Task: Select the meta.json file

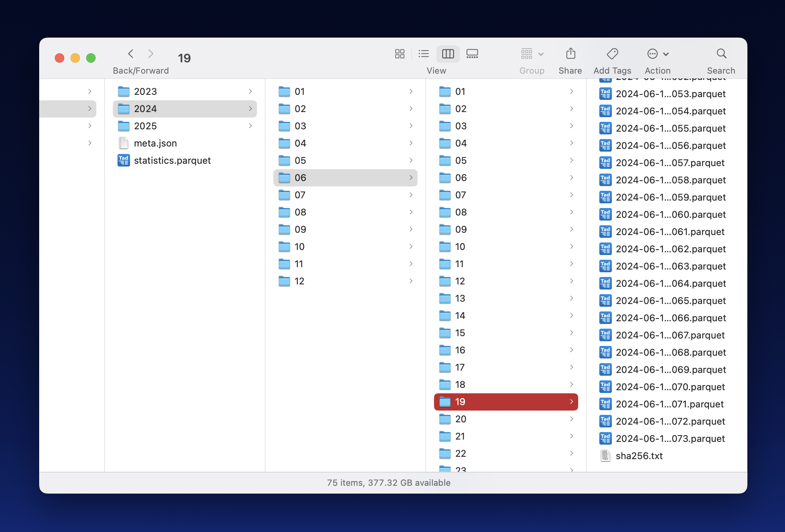Action: (x=155, y=143)
